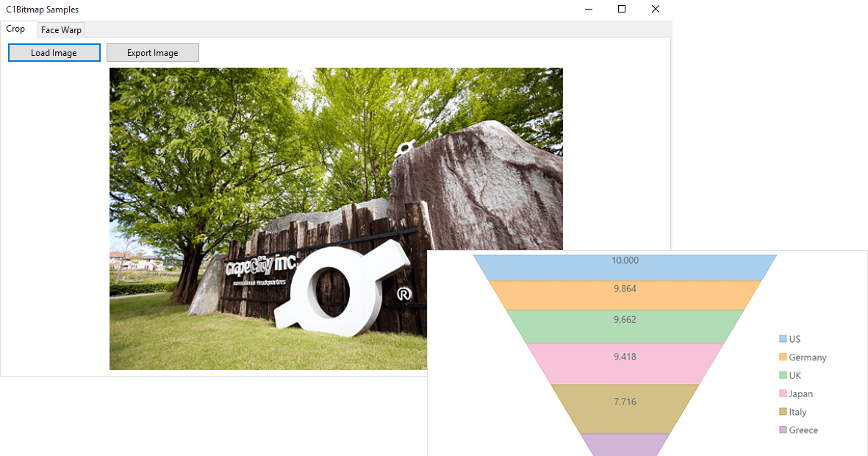Click the Greece legend label
Screen dimensions: 868x456
click(803, 430)
